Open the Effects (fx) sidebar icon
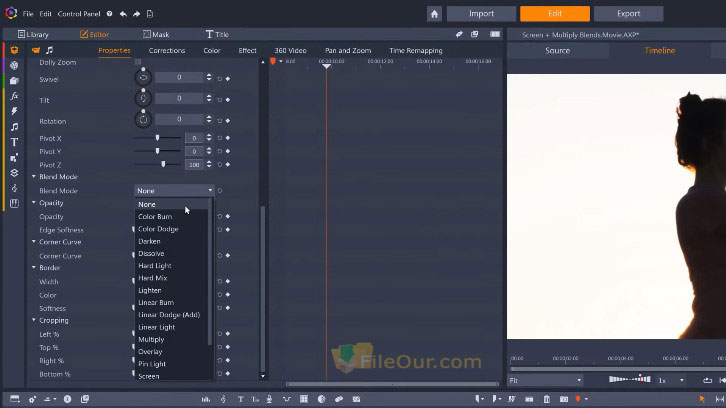726x408 pixels. pyautogui.click(x=14, y=96)
